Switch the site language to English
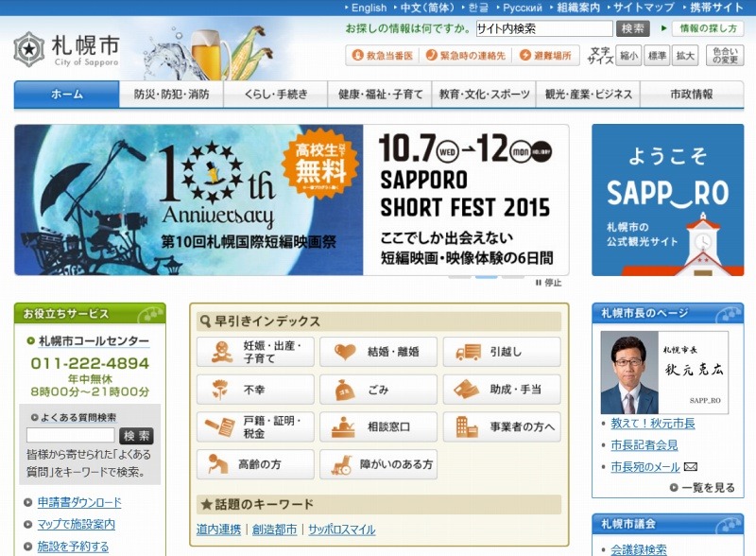The width and height of the screenshot is (756, 556). [x=369, y=8]
